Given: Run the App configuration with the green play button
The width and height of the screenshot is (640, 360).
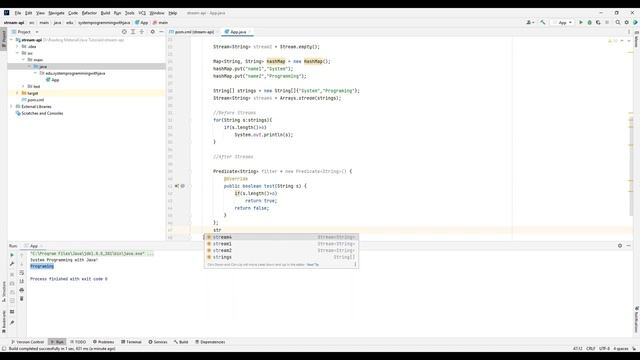Looking at the screenshot, I should click(581, 22).
